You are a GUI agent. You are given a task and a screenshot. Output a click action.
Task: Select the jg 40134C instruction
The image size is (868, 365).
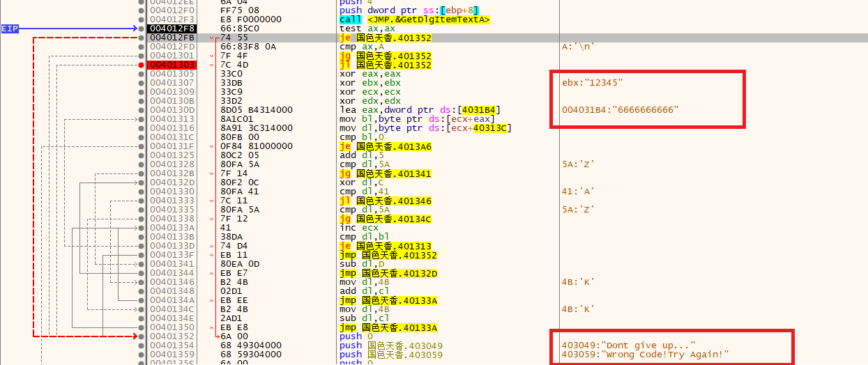click(385, 219)
